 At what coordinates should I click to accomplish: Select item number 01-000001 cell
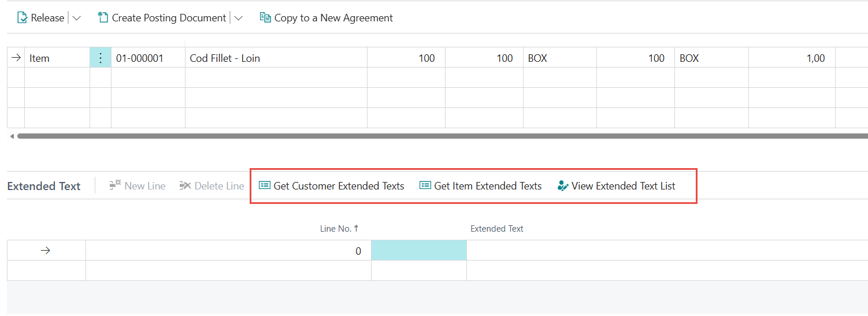147,58
